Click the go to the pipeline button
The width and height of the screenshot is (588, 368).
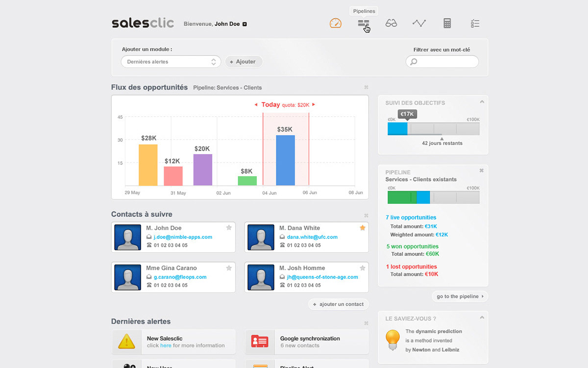tap(460, 296)
